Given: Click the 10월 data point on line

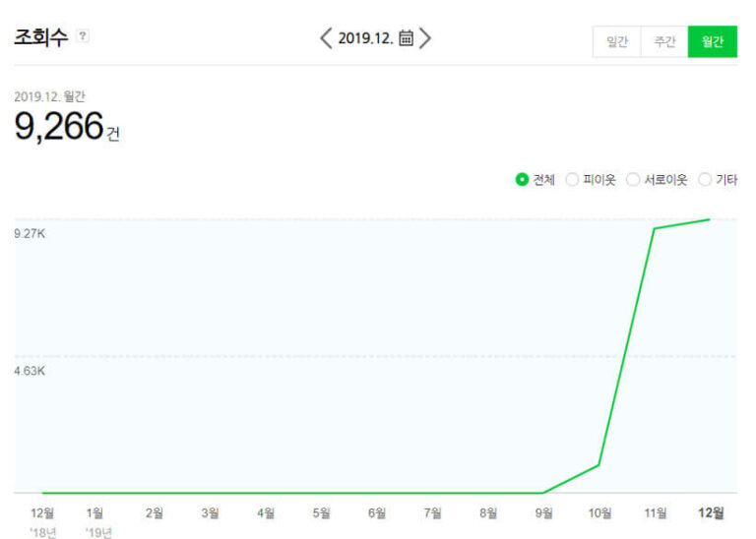Looking at the screenshot, I should pyautogui.click(x=598, y=465).
